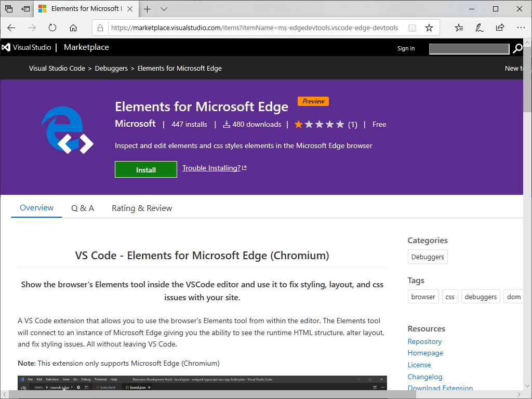532x399 pixels.
Task: Click the Visual Studio logo in the header
Action: tap(6, 47)
